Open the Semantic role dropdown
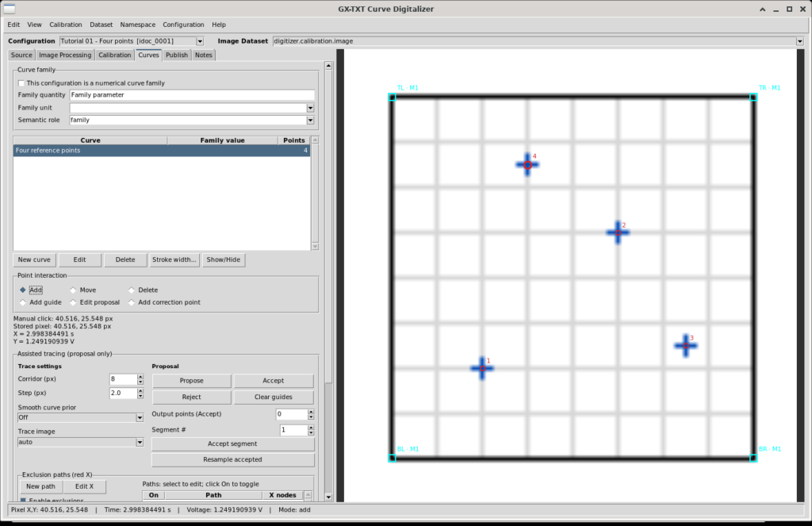 [x=310, y=121]
